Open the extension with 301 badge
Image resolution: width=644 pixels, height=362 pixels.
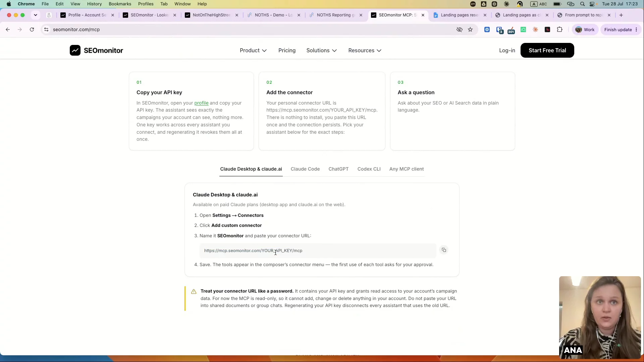pyautogui.click(x=511, y=30)
